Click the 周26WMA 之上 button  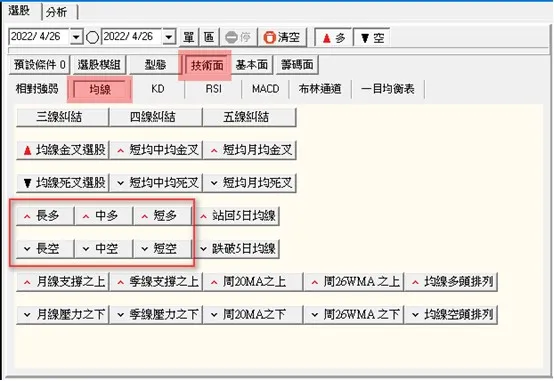coord(353,282)
